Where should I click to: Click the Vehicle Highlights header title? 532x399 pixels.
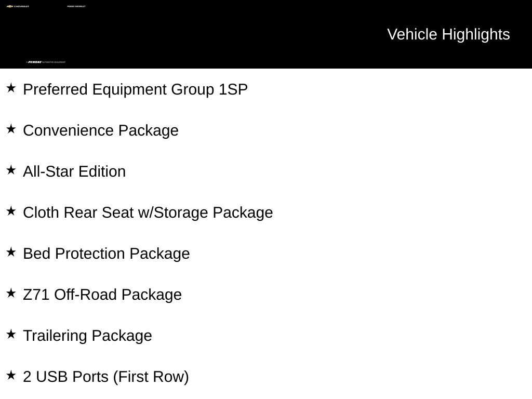click(x=448, y=35)
